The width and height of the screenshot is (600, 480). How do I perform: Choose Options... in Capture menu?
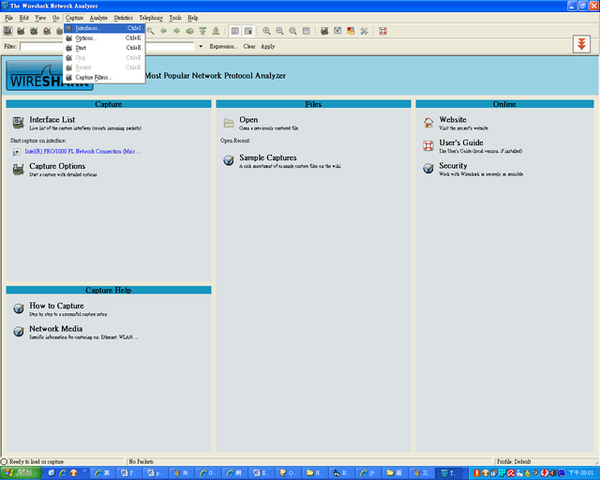point(104,38)
